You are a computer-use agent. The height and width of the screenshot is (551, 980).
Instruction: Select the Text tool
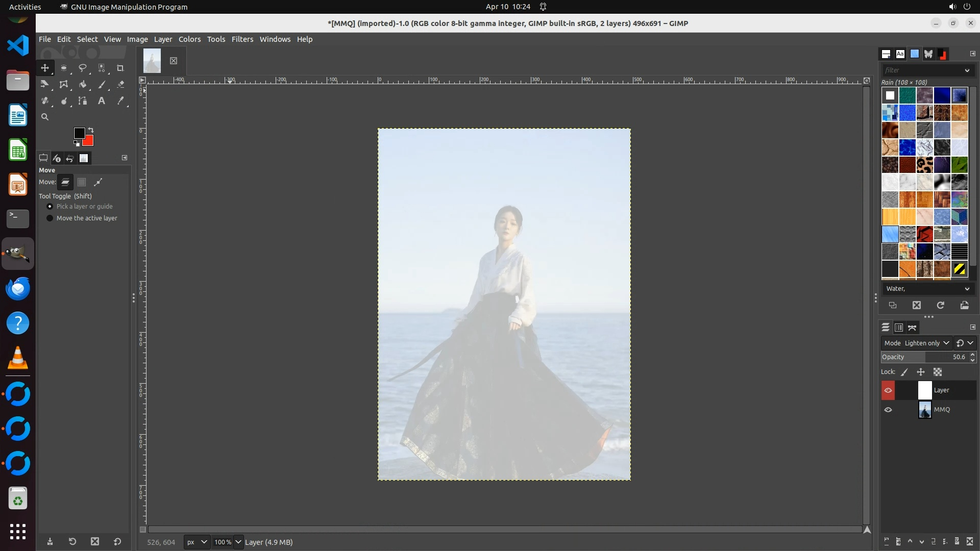pos(102,101)
